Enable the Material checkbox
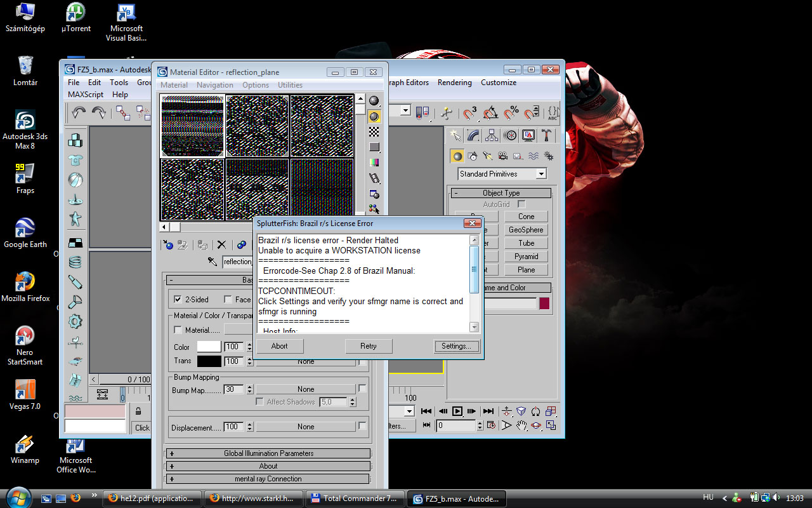Image resolution: width=812 pixels, height=508 pixels. [178, 330]
